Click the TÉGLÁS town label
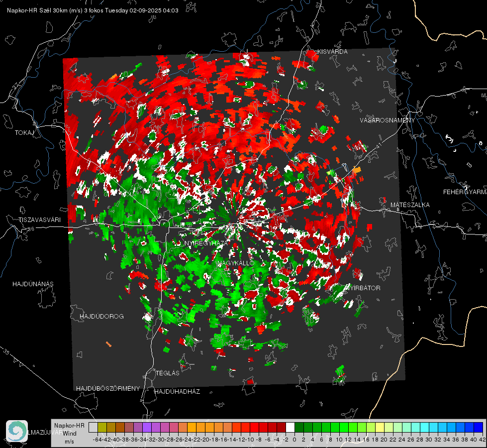This screenshot has height=448, width=487. coord(168,373)
